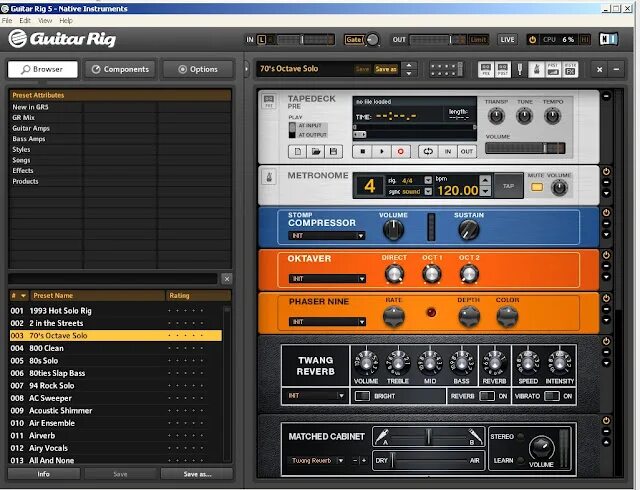
Task: Click the tape icon left of TAPEDECK title
Action: pos(269,101)
